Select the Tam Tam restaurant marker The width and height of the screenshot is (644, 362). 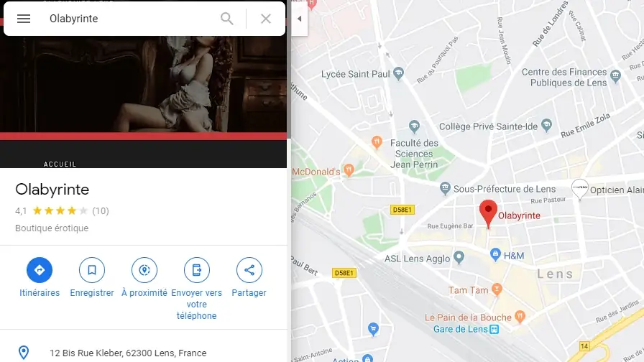[497, 289]
